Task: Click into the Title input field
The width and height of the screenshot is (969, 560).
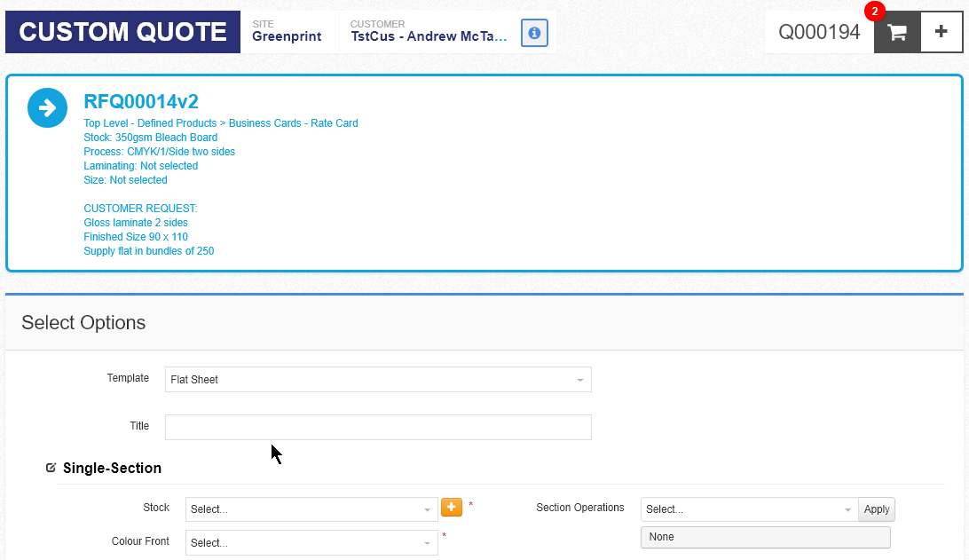Action: [378, 427]
